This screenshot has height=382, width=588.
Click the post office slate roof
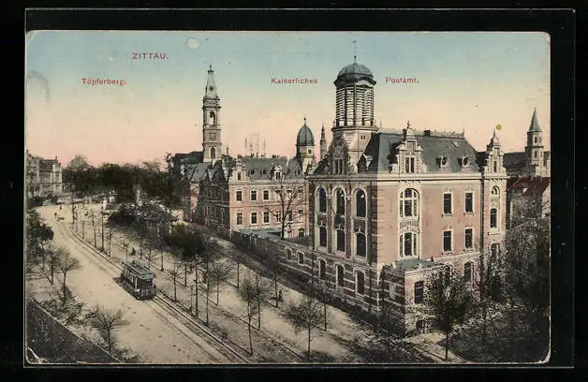pyautogui.click(x=431, y=150)
